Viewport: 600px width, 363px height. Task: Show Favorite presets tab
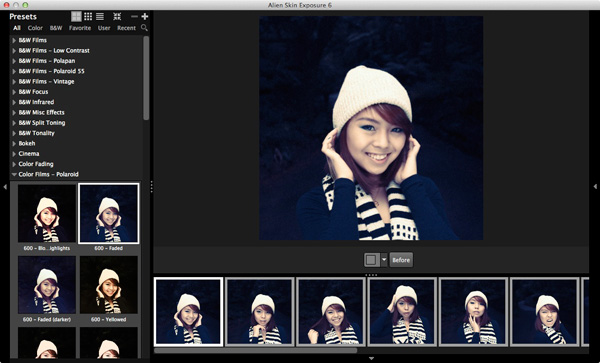click(80, 28)
